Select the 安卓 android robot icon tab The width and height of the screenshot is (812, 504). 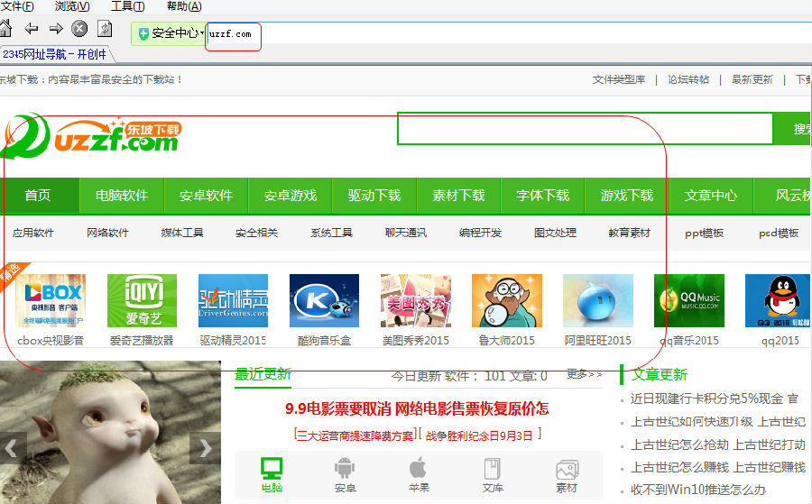point(345,474)
